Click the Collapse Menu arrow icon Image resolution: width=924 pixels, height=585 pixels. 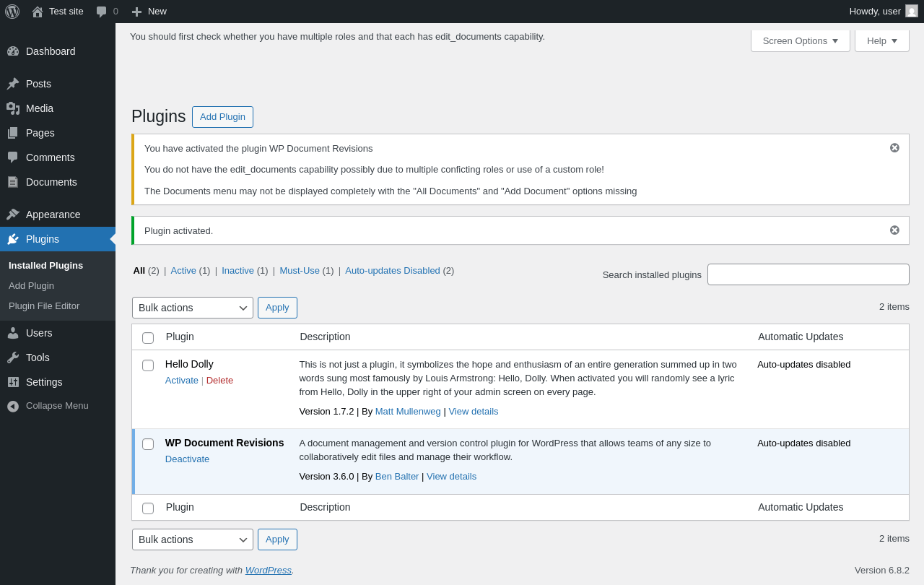13,406
